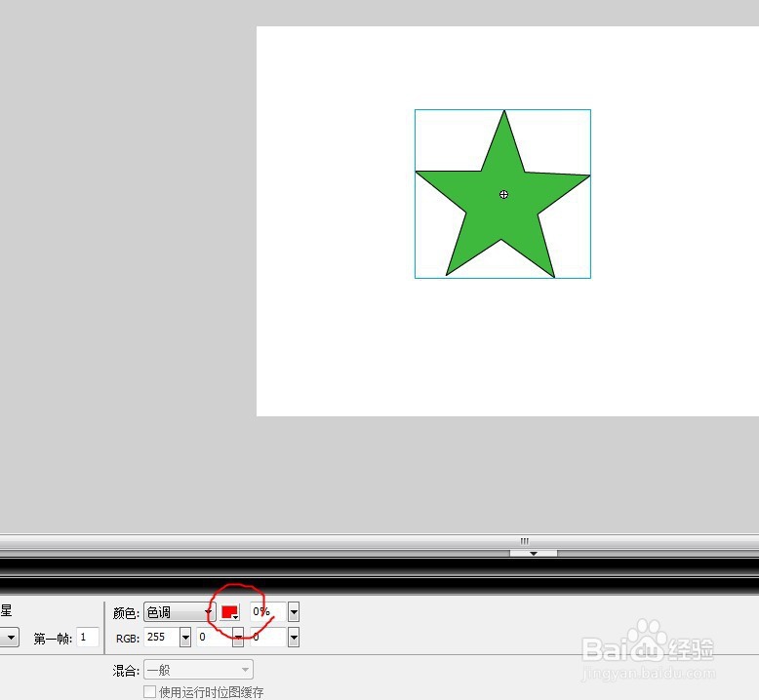The image size is (759, 700).
Task: Collapse the panel using the arrow handle
Action: 534,553
